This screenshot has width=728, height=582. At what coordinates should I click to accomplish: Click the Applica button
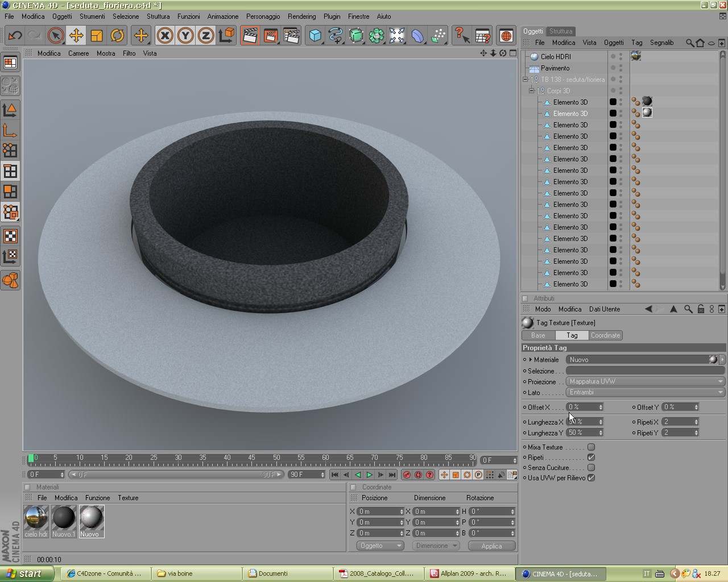click(x=491, y=546)
